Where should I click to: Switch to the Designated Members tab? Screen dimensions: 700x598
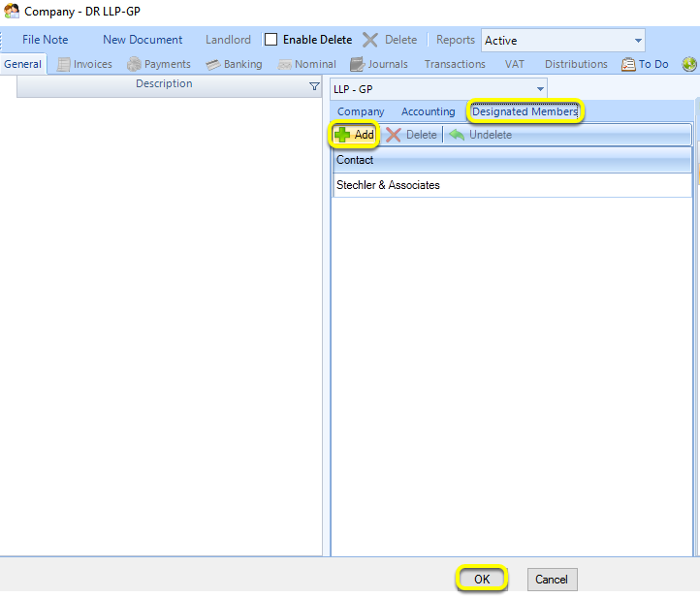(525, 111)
